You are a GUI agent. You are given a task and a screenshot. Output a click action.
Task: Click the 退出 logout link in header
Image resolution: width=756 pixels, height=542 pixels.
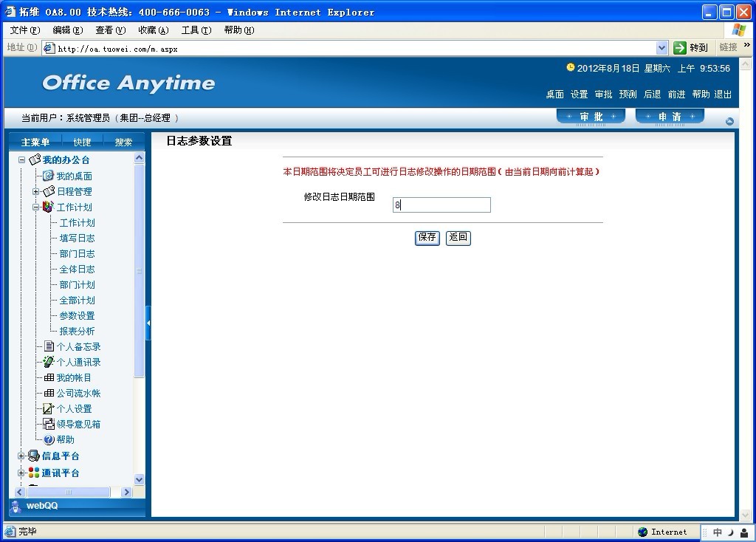(x=723, y=95)
